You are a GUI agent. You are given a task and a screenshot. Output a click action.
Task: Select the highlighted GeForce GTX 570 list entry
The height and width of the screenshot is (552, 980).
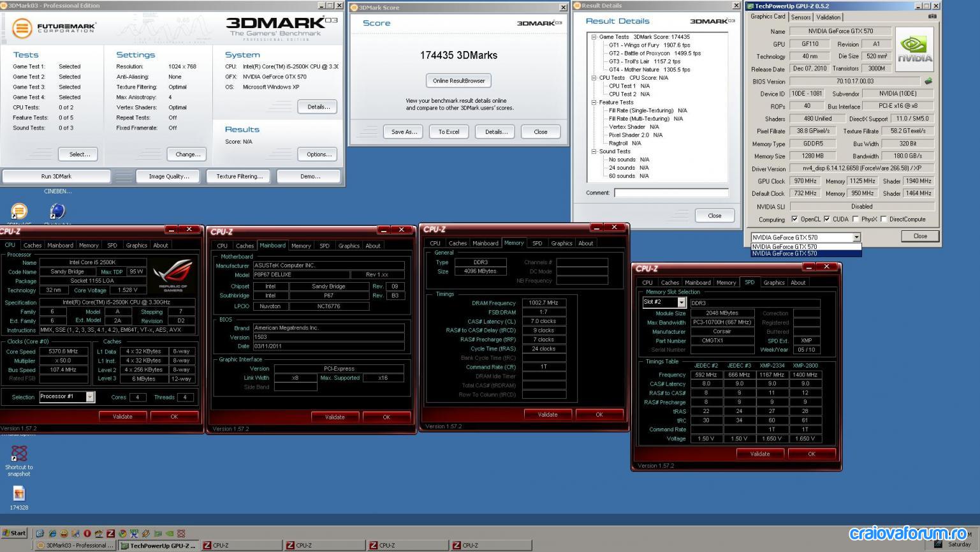[x=806, y=253]
